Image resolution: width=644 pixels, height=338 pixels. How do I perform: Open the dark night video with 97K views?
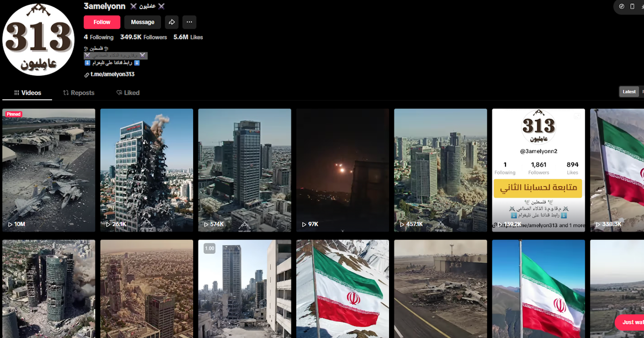[x=342, y=170]
